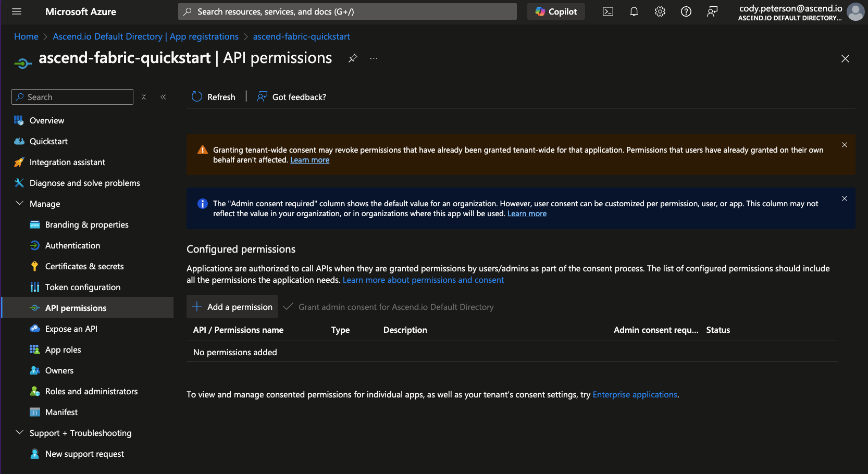Click Got feedback? in toolbar
Viewport: 868px width, 474px height.
pos(291,97)
